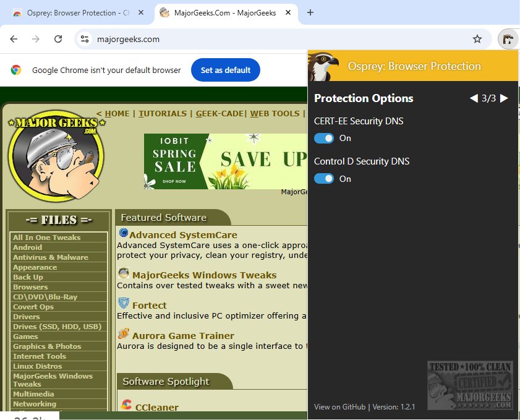Open Games files category
Image resolution: width=520 pixels, height=420 pixels.
point(25,336)
